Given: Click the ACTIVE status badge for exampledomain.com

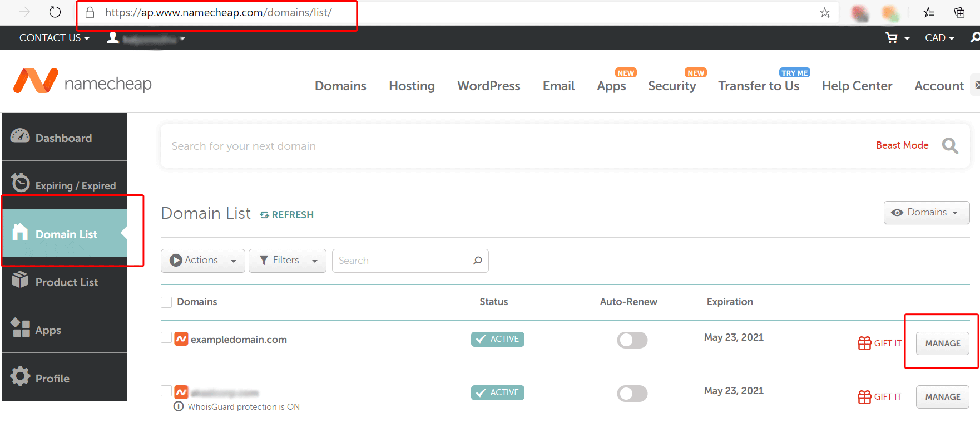Looking at the screenshot, I should [498, 339].
